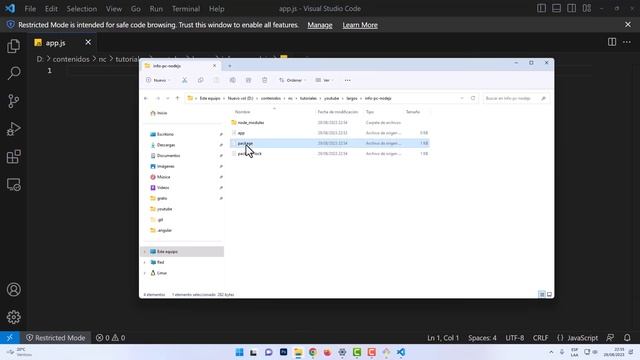Click CRLF end of line in status bar

click(540, 338)
